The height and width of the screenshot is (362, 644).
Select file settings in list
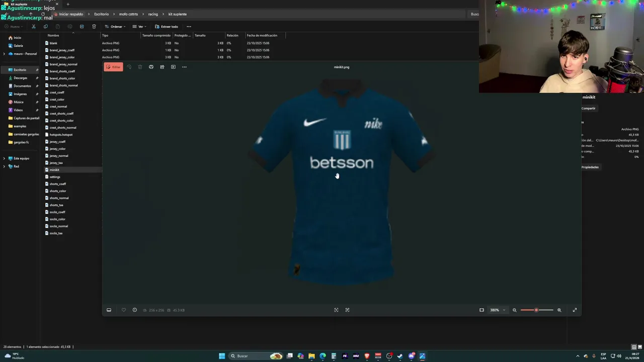point(55,177)
